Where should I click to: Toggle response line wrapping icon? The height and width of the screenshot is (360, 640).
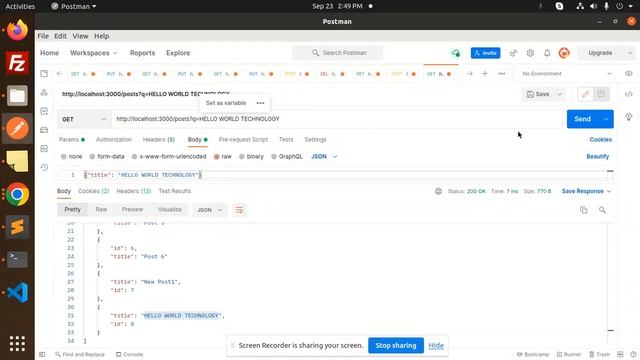pyautogui.click(x=239, y=210)
